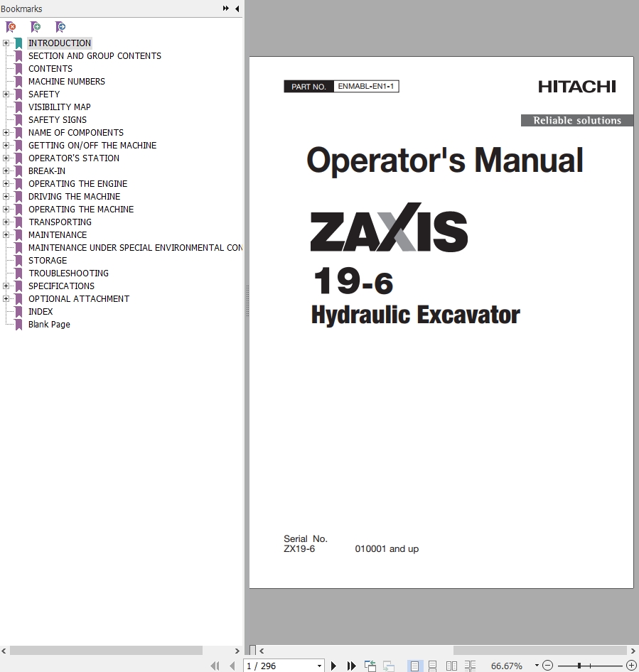The width and height of the screenshot is (639, 672).
Task: Click the 66.67% zoom percentage value
Action: pyautogui.click(x=507, y=666)
